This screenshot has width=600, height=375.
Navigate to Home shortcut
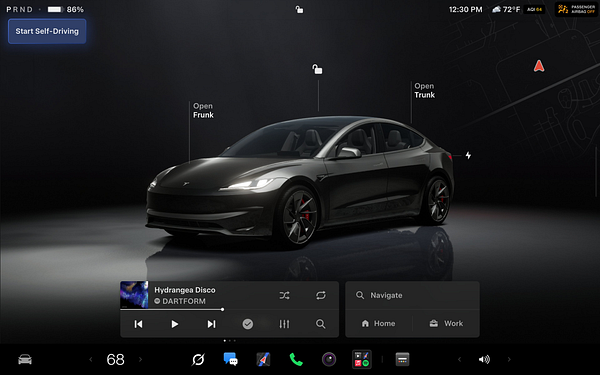378,323
